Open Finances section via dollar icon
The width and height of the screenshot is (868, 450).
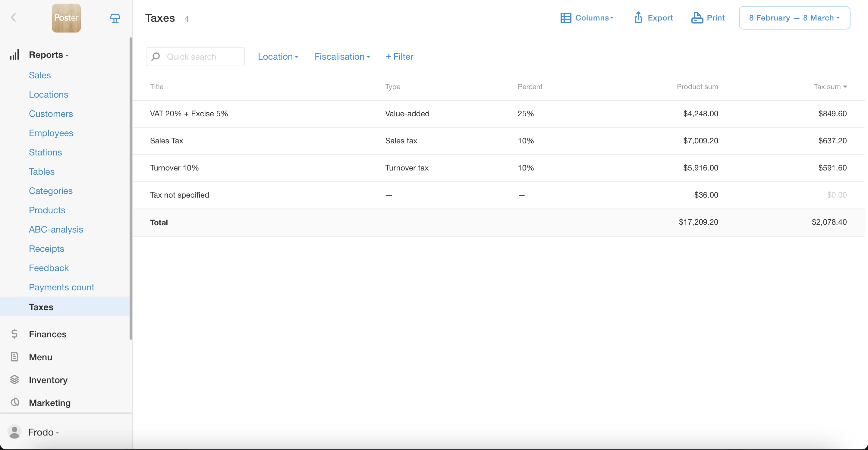coord(14,334)
